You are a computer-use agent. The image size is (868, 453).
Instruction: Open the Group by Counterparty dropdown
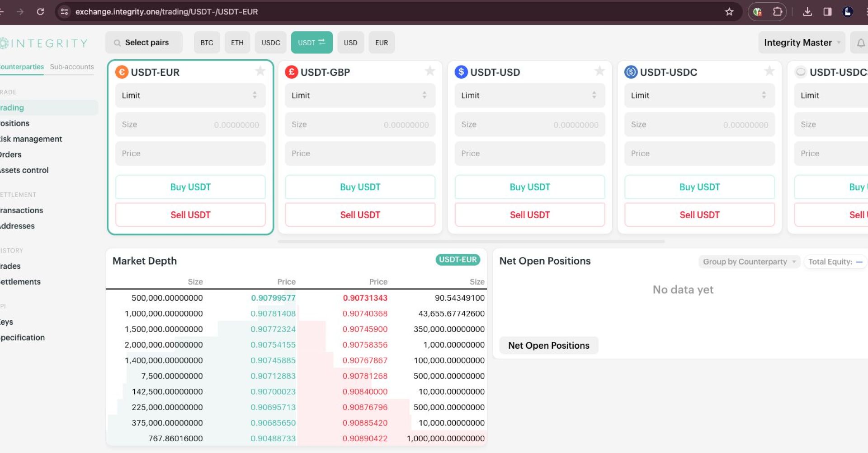point(748,262)
